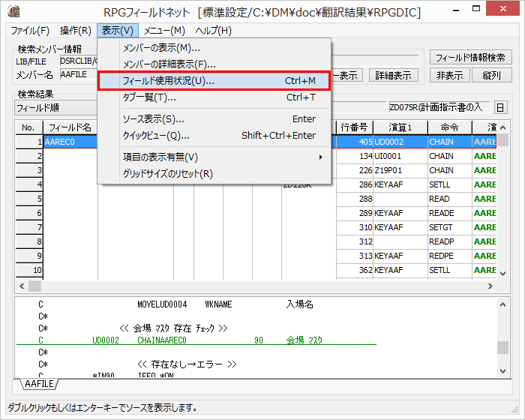
Task: Click the 命令 column header
Action: coord(450,127)
